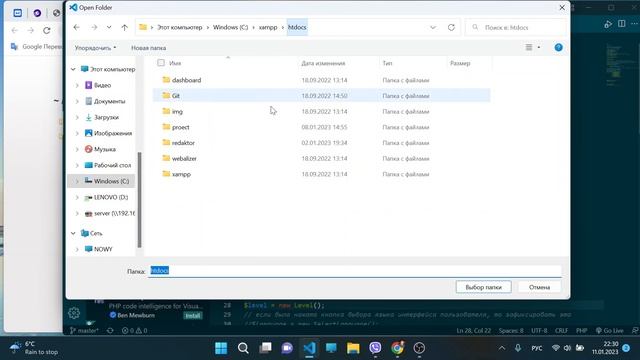Open Google Chrome from the taskbar

397,348
